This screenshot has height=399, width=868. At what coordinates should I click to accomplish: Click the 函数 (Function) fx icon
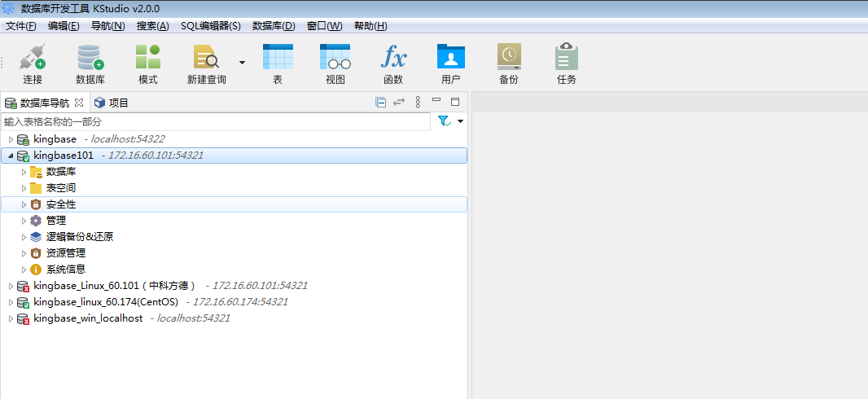point(393,59)
